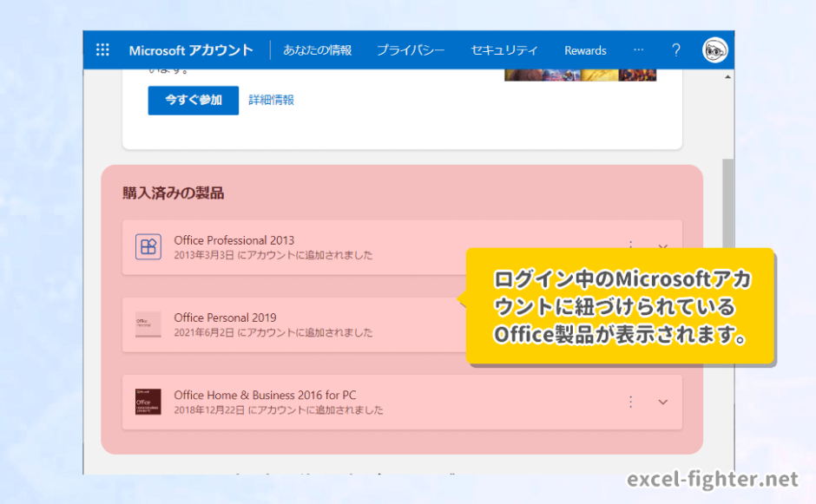The image size is (816, 504).
Task: Click the 今すぐ参加 button
Action: click(193, 100)
